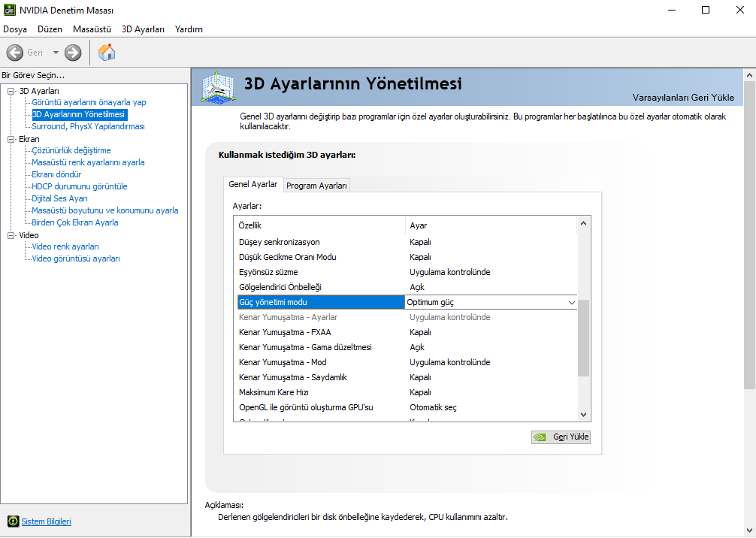This screenshot has width=756, height=538.
Task: Click the Forward arrow button
Action: (x=73, y=53)
